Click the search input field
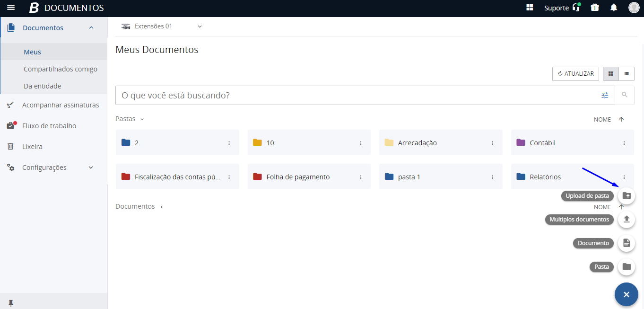 [359, 95]
